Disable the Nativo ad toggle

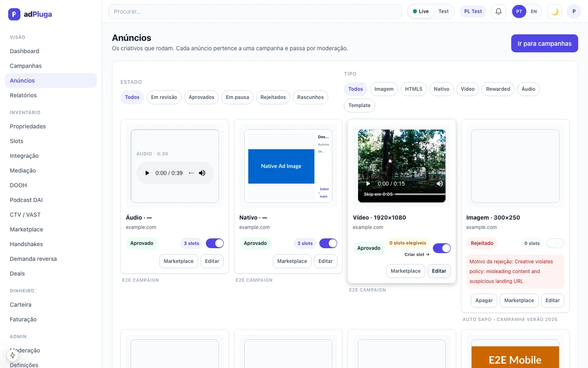pos(328,243)
